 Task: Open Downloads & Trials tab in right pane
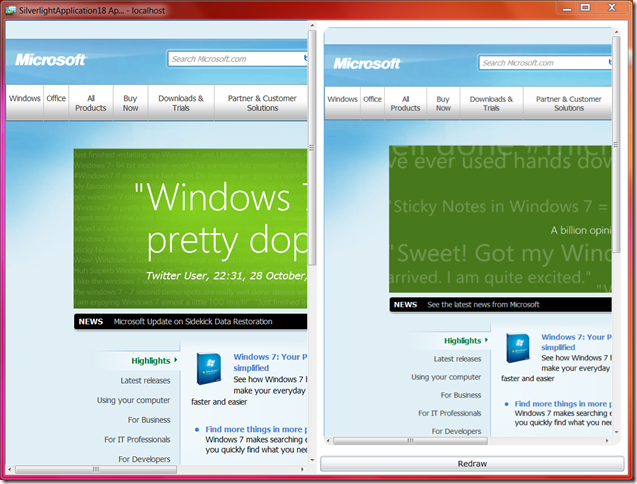point(491,104)
